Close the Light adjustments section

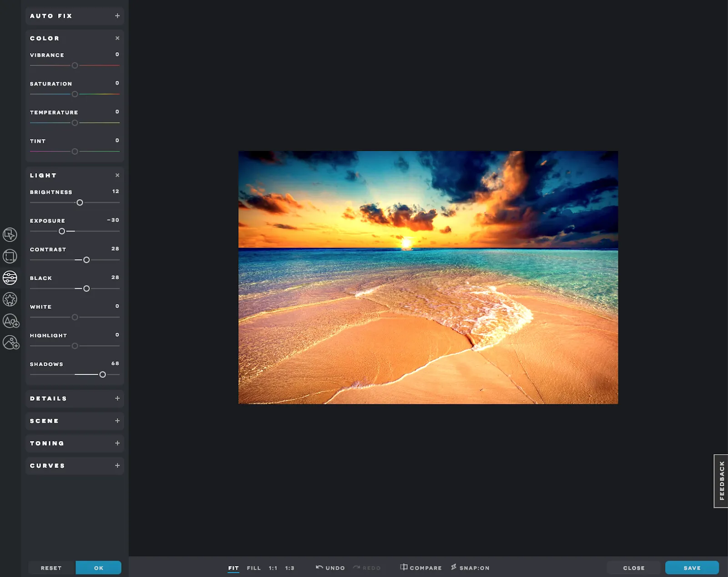point(117,175)
